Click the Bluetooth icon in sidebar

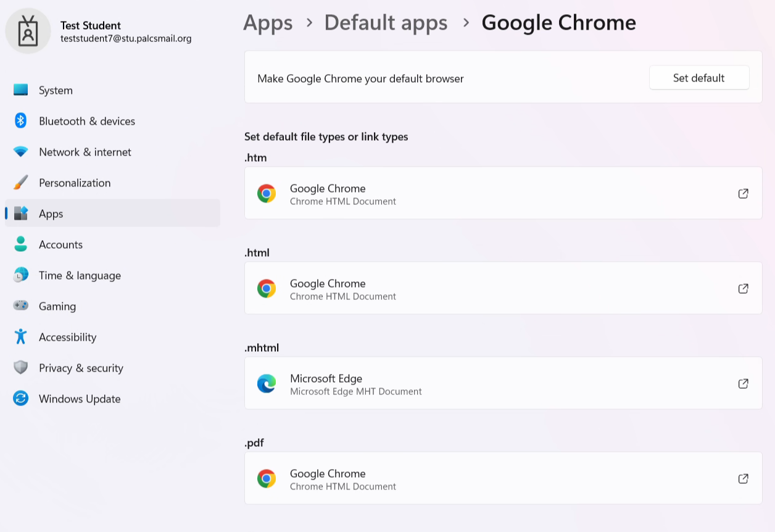[21, 121]
